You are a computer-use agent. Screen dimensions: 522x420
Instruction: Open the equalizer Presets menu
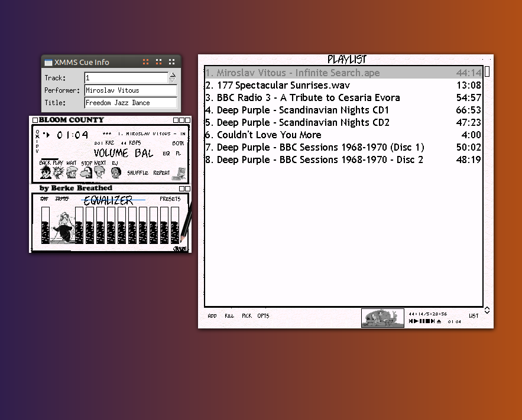(170, 199)
